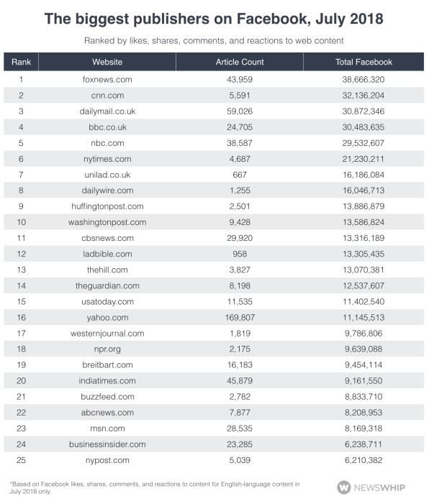Click the unilad.co.uk website name

107,175
